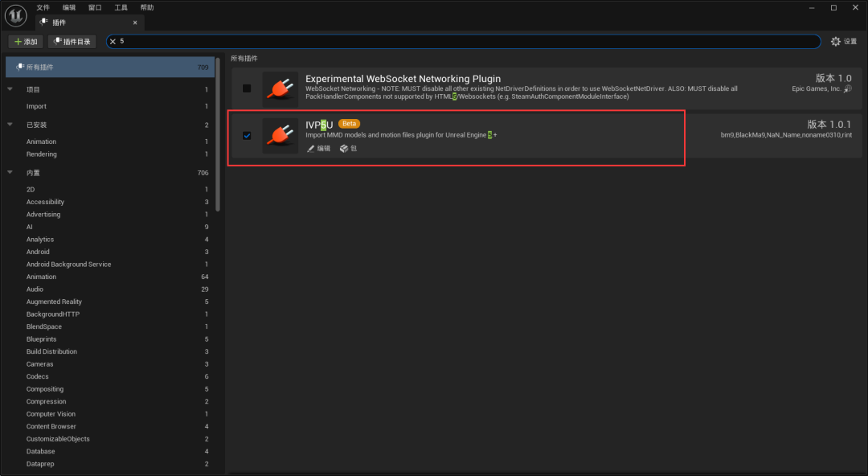Disable the IVP5U plugin checkbox
Screen dimensions: 868x476
point(247,135)
